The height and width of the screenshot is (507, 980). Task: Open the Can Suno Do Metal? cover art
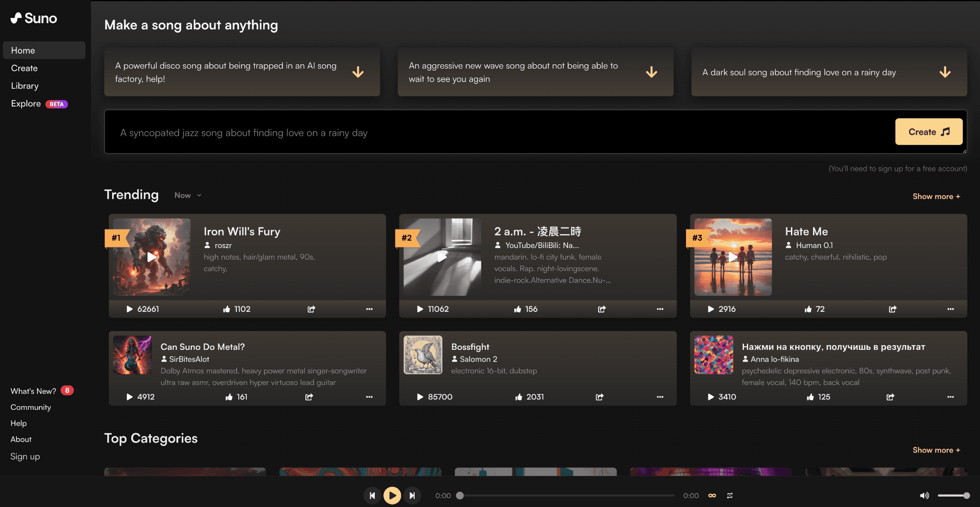(x=132, y=355)
